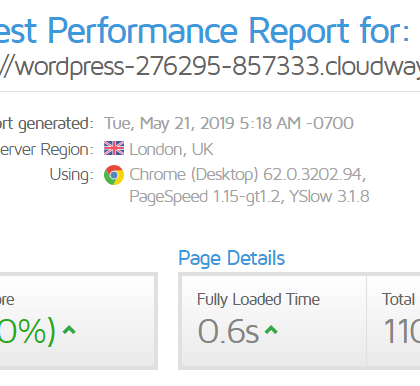Click the green arrow beside the percentage score
The width and height of the screenshot is (420, 386).
[x=69, y=330]
